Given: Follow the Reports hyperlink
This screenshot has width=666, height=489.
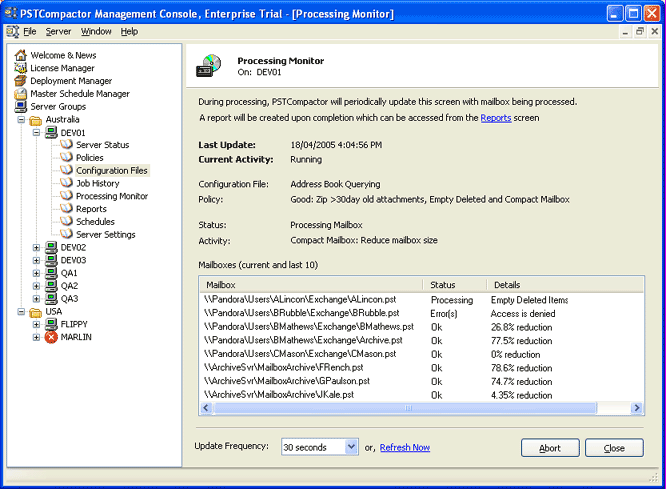Looking at the screenshot, I should pos(496,118).
